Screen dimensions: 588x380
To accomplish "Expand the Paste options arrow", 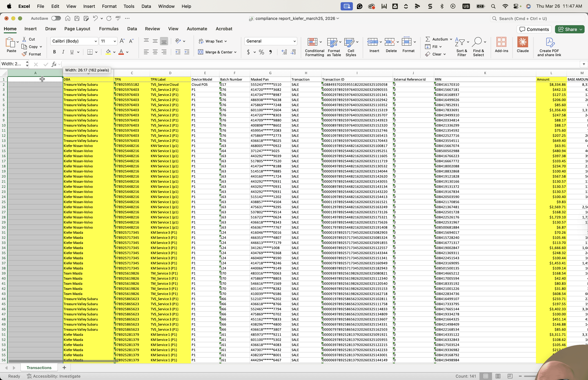I will (x=18, y=42).
